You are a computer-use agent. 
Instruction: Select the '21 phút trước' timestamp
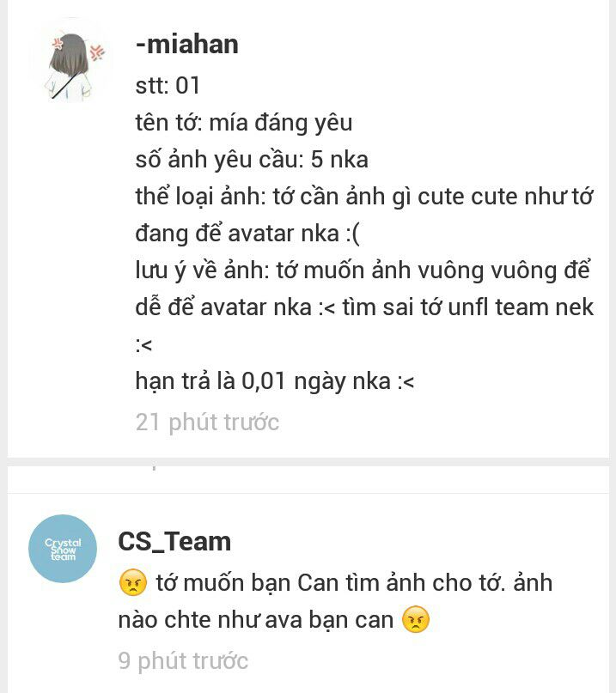pyautogui.click(x=207, y=422)
